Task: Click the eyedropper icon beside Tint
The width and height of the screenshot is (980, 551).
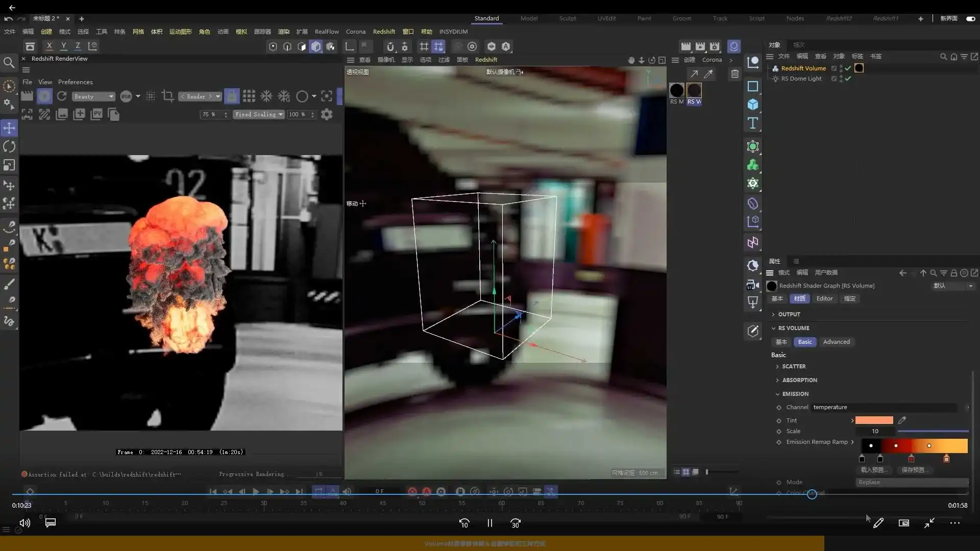Action: (902, 420)
